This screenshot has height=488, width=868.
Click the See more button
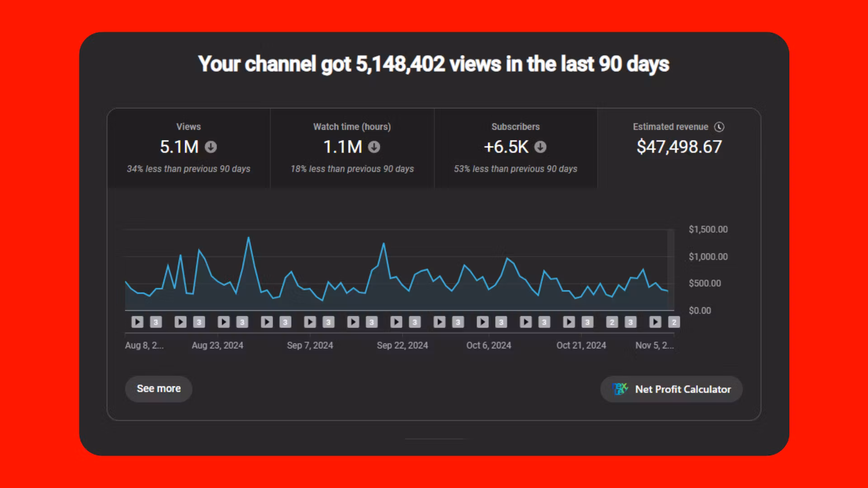click(159, 389)
